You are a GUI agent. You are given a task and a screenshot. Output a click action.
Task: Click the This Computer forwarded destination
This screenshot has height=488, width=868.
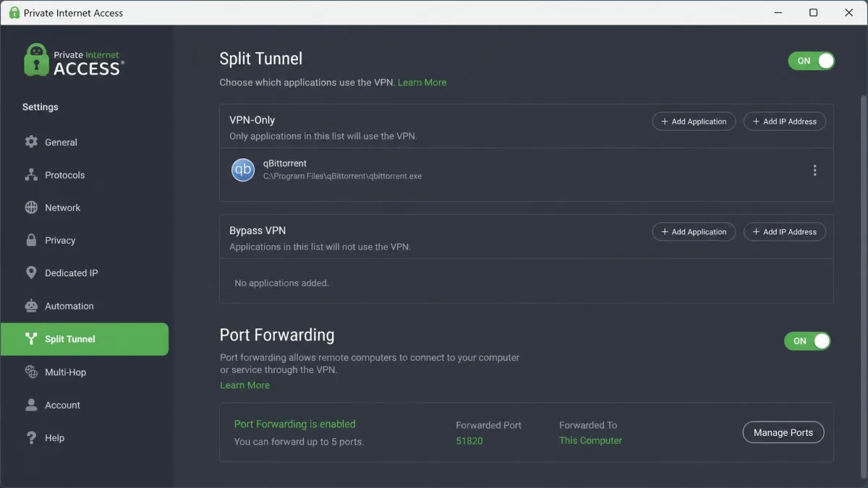[590, 440]
